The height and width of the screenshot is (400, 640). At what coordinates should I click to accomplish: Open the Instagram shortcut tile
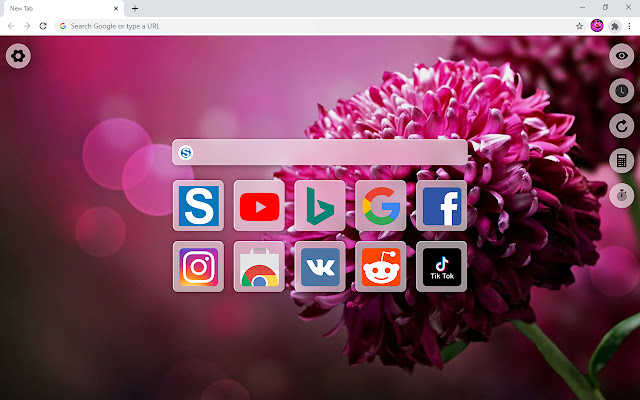click(x=198, y=267)
